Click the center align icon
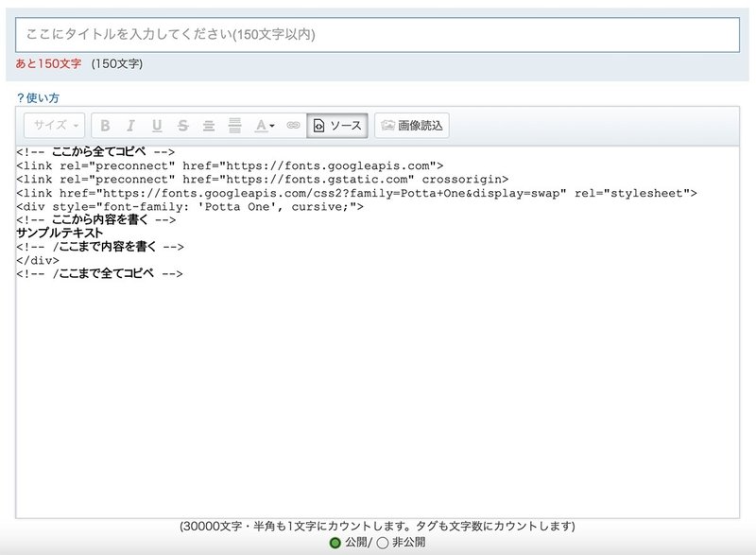756x555 pixels. pos(209,126)
